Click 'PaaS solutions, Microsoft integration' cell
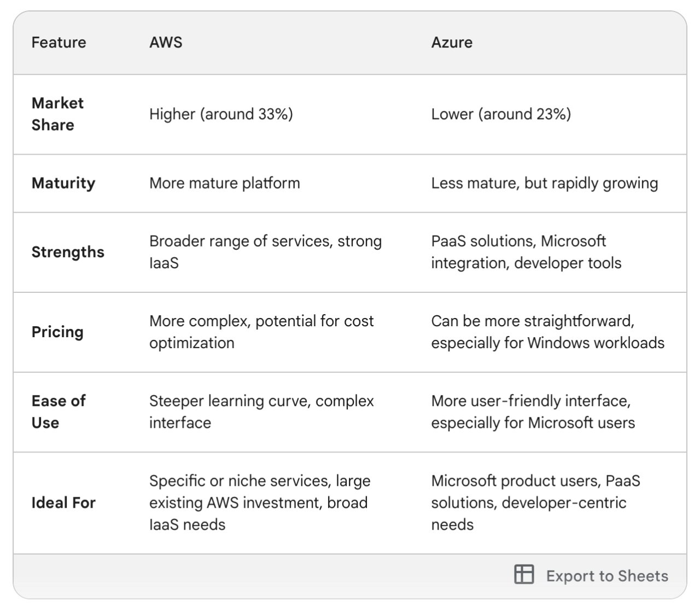 pyautogui.click(x=526, y=252)
